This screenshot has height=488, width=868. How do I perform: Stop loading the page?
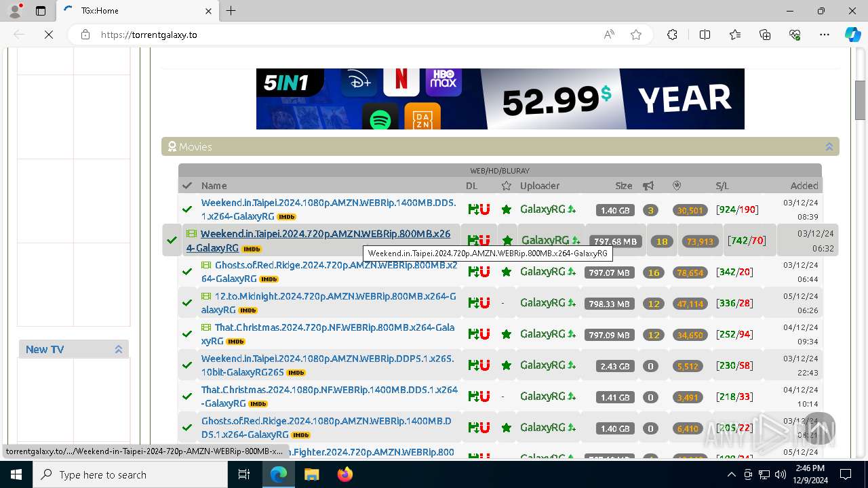pyautogui.click(x=49, y=35)
